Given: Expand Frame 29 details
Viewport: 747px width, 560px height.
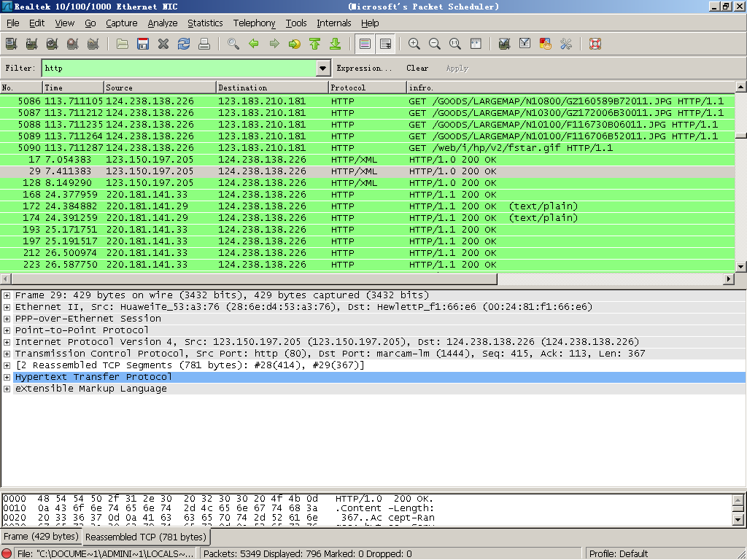Looking at the screenshot, I should (7, 295).
